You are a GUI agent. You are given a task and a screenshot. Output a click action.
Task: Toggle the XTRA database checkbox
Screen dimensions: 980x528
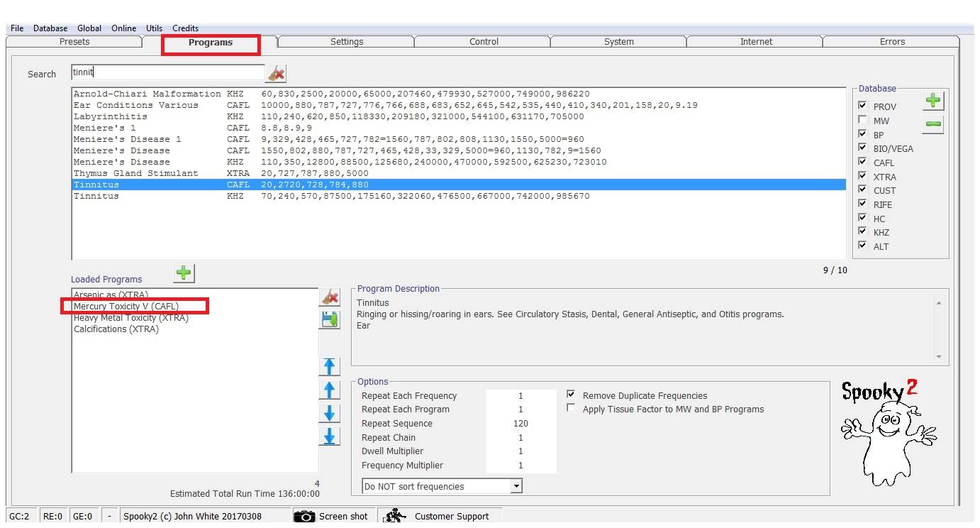[x=862, y=176]
